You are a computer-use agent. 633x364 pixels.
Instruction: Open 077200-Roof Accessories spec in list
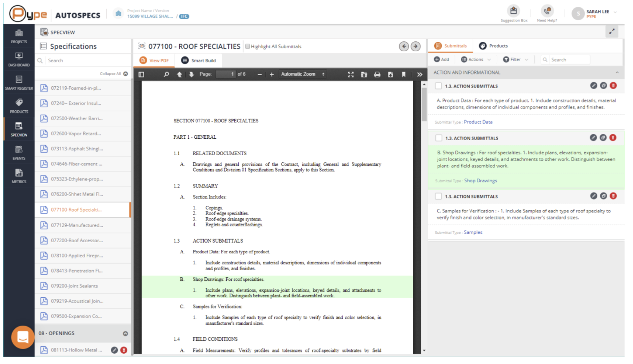tap(77, 241)
